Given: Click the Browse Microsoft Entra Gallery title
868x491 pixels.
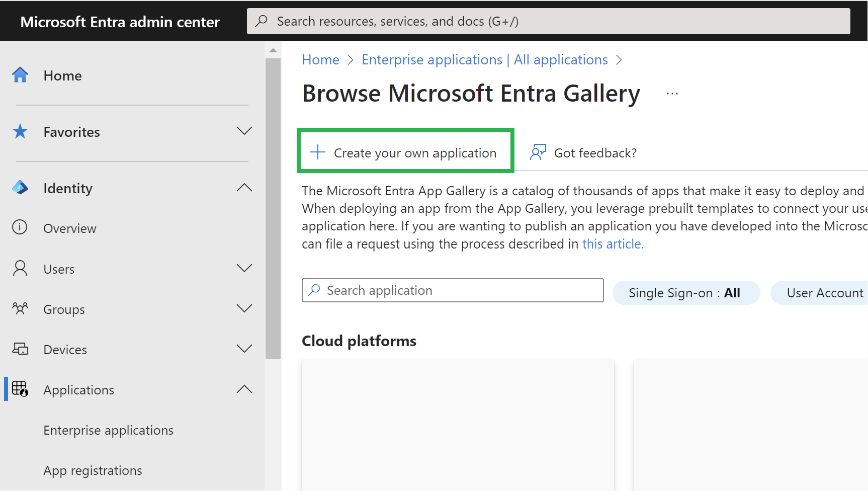Looking at the screenshot, I should coord(471,94).
